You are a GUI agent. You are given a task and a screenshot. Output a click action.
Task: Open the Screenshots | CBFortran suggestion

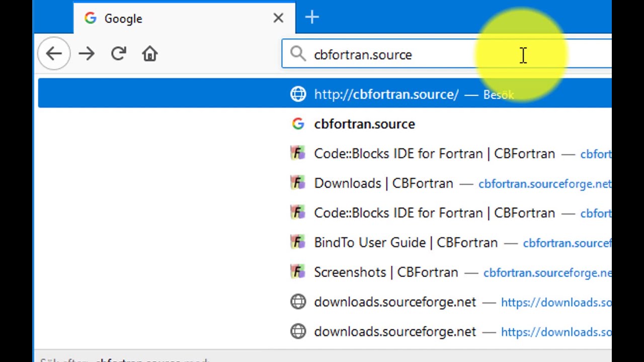(x=325, y=272)
